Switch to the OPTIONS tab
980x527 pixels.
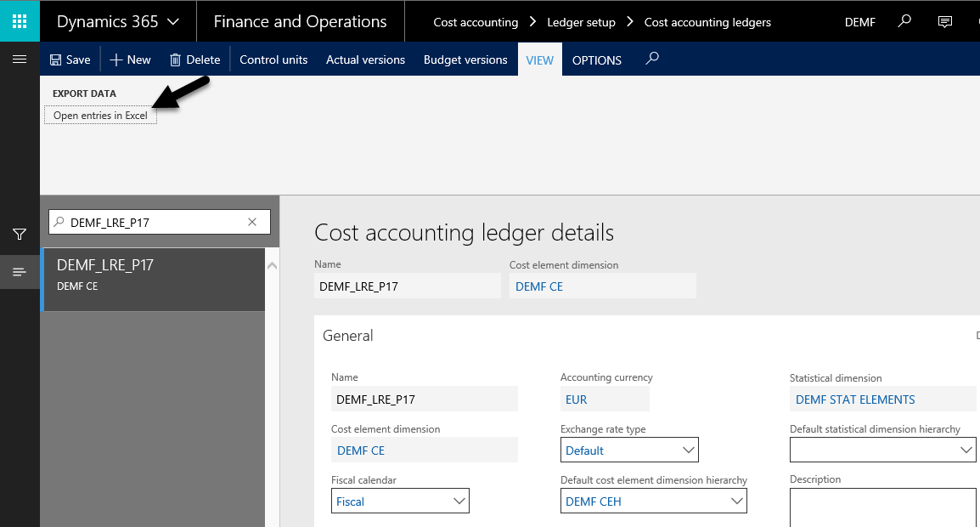tap(596, 60)
